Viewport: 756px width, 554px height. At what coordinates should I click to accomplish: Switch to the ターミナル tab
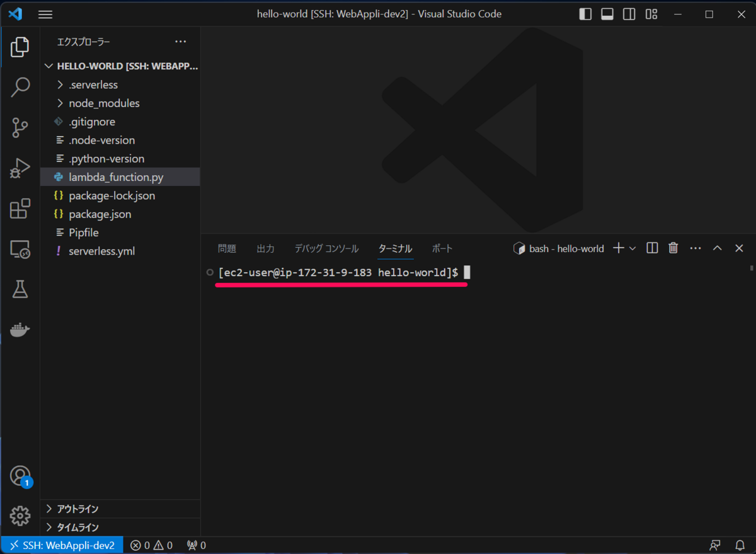click(395, 249)
